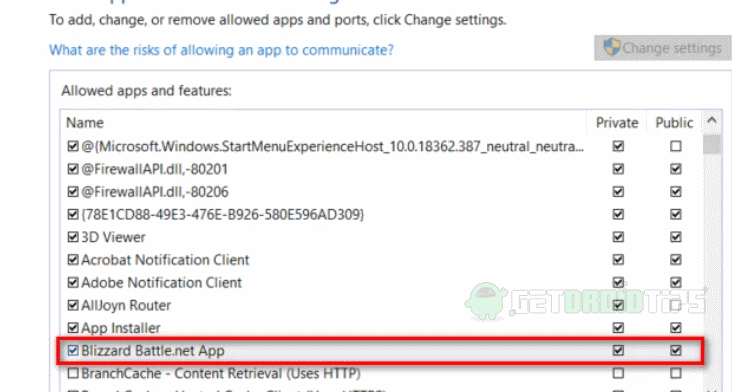Screen dimensions: 732x392
Task: Toggle Private checkbox for Blizzard Battle.net App
Action: [x=618, y=350]
